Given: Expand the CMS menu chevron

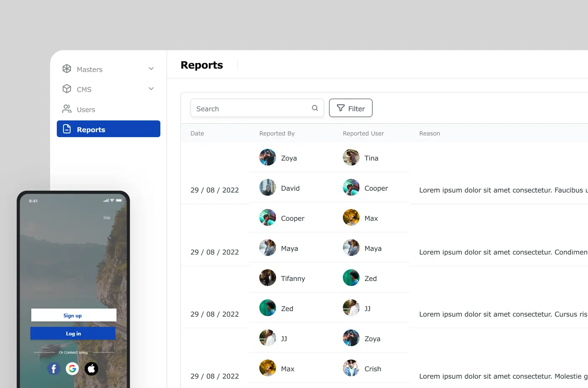Looking at the screenshot, I should [151, 89].
